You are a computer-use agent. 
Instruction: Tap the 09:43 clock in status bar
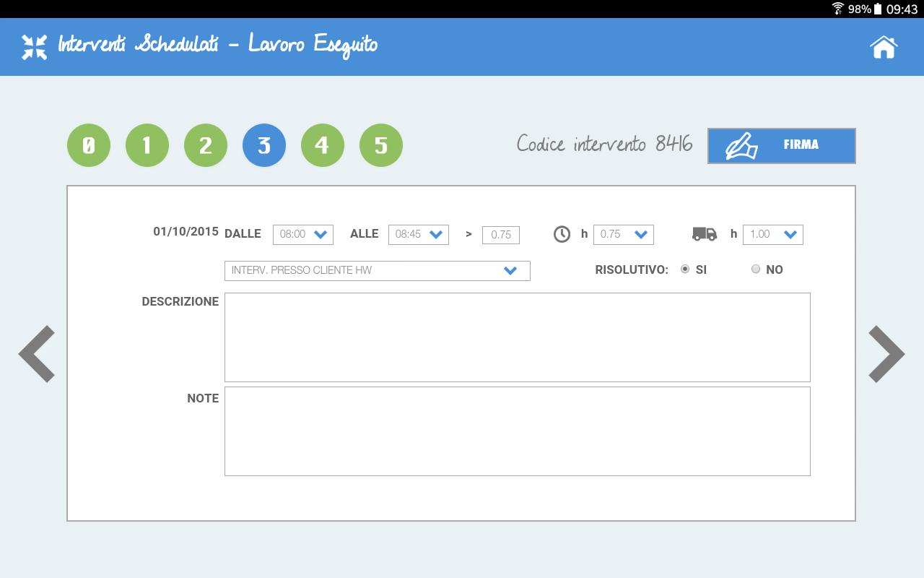902,9
